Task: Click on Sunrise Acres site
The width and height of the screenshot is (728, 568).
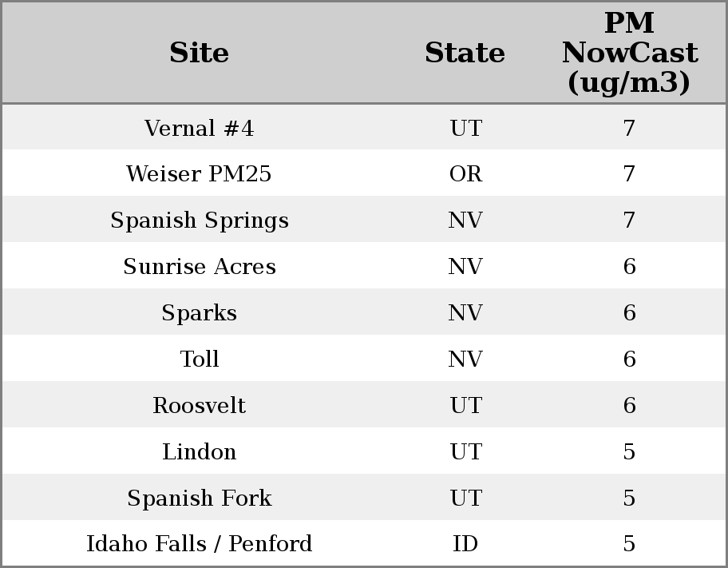Action: 199,267
